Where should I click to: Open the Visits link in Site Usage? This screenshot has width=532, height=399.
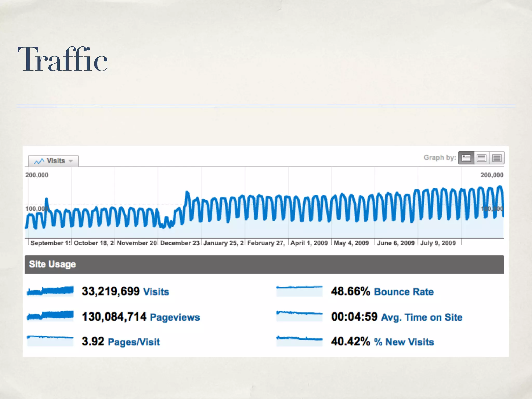[x=156, y=292]
